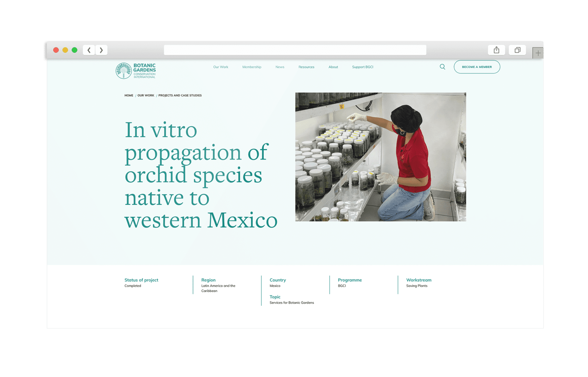Click the Home breadcrumb link
588x377 pixels.
129,96
